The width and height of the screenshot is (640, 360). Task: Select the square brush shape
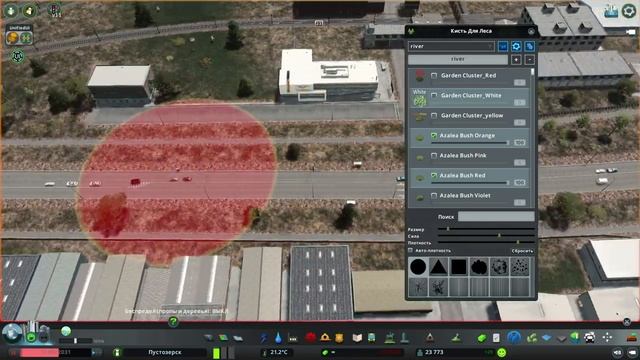[459, 267]
